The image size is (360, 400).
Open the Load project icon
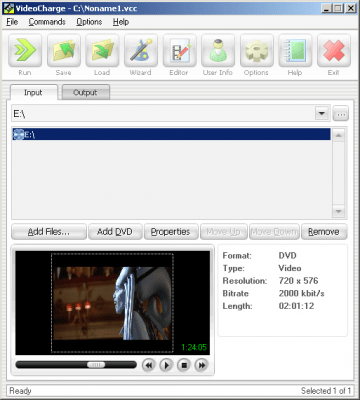[x=102, y=51]
